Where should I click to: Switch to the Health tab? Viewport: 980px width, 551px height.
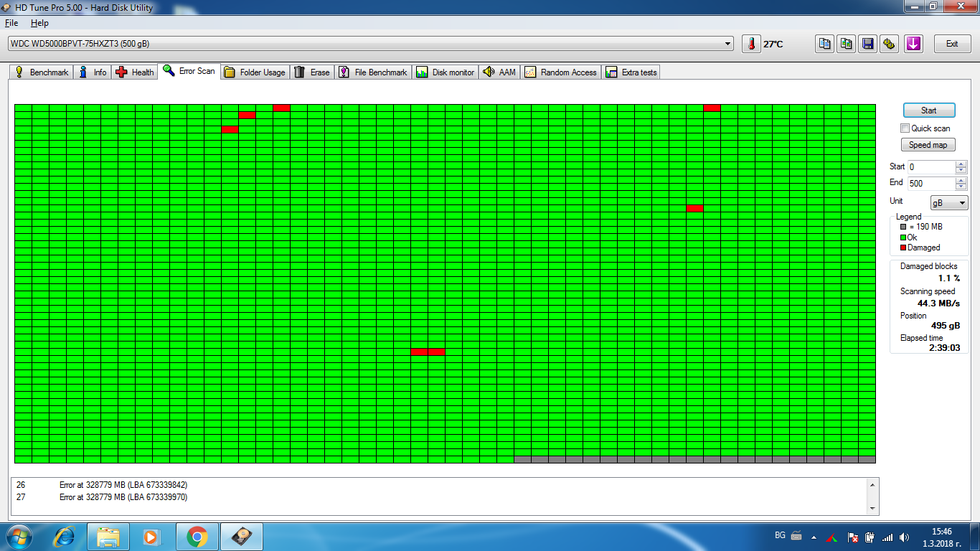pos(135,72)
